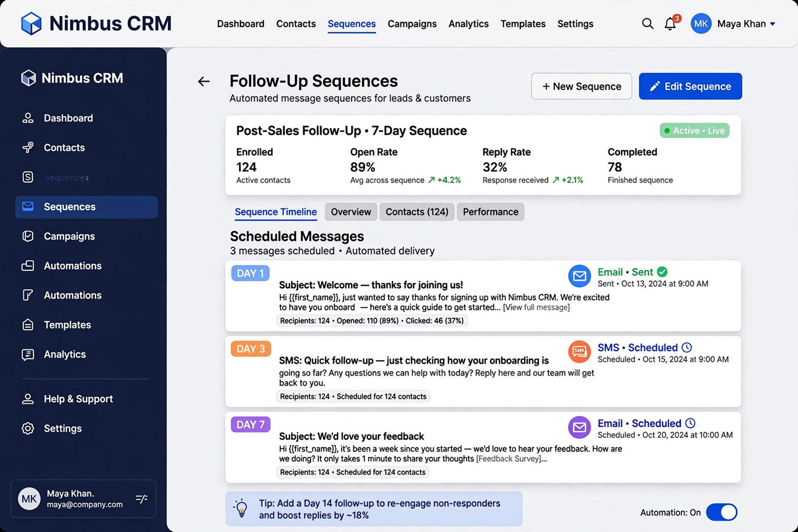Click the DAY 3 orange badge
The height and width of the screenshot is (532, 798).
tap(251, 349)
